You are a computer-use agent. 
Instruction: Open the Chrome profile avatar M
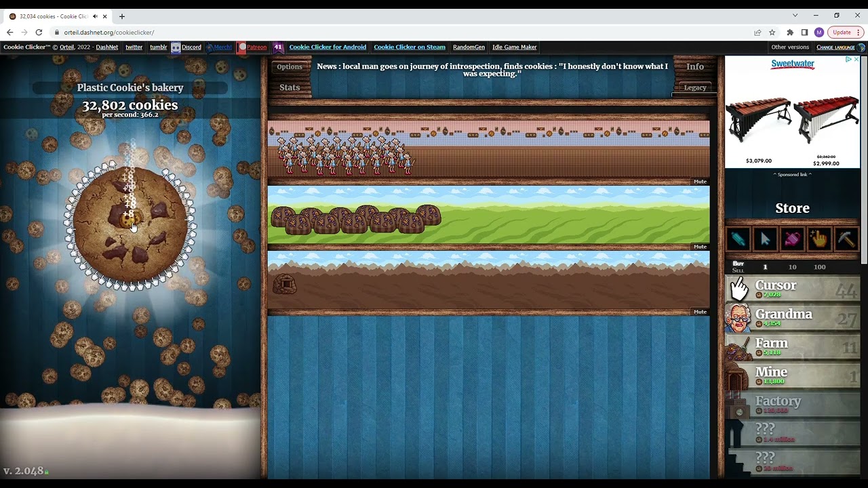[x=818, y=32]
